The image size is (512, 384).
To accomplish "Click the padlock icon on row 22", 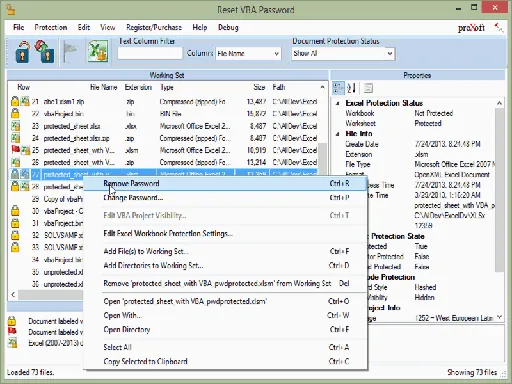I will tap(15, 113).
